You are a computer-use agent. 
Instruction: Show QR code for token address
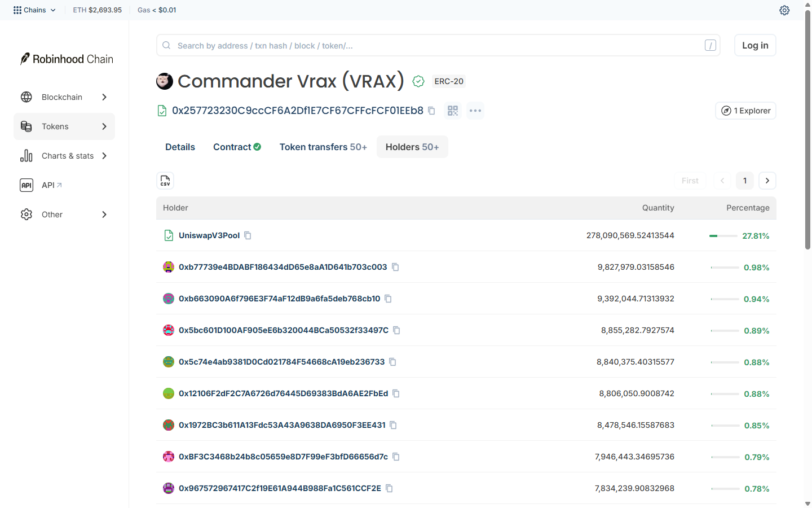pos(453,111)
